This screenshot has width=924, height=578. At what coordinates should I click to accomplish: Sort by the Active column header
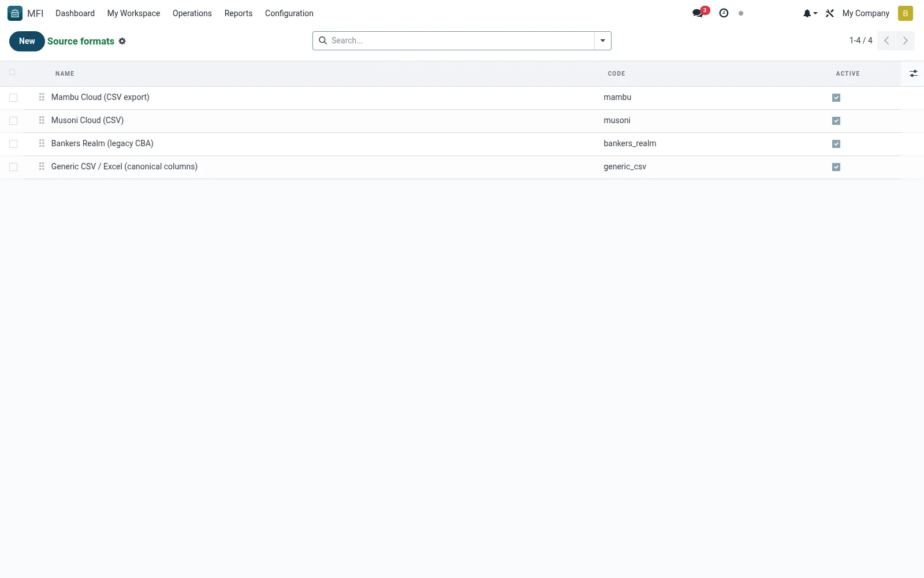(848, 73)
